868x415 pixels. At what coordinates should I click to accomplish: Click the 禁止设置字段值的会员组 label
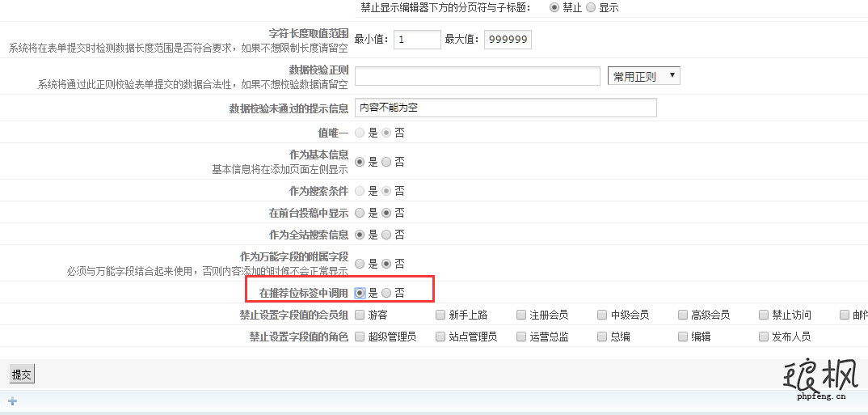[294, 315]
